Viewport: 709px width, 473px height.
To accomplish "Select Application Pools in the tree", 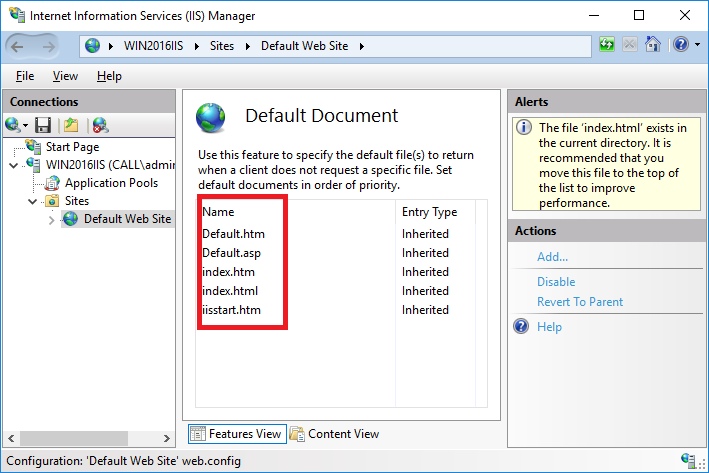I will [111, 183].
